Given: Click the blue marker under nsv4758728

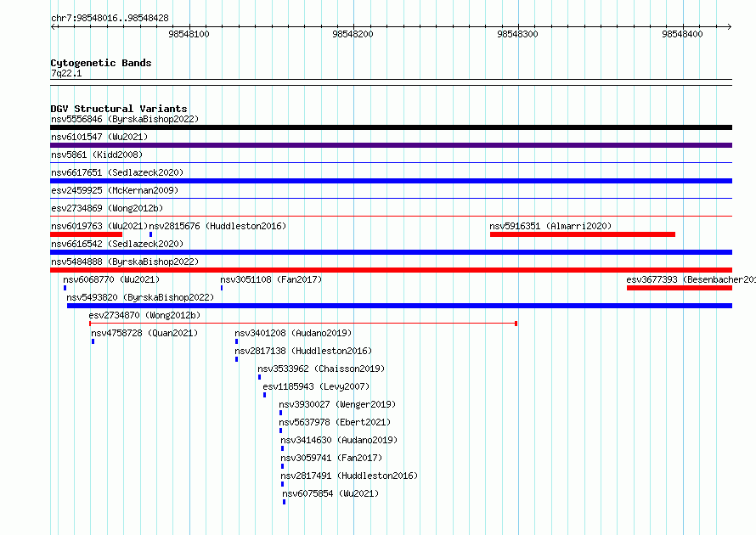Looking at the screenshot, I should tap(93, 341).
